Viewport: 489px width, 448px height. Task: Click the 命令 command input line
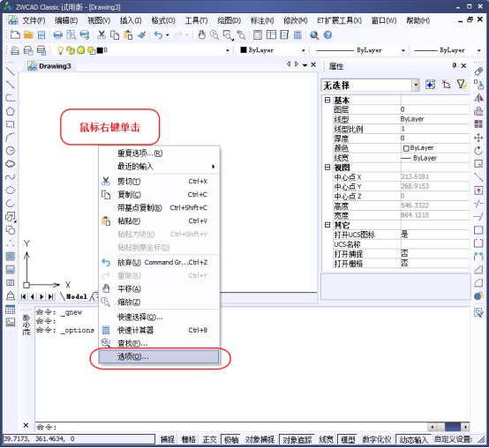(x=230, y=427)
